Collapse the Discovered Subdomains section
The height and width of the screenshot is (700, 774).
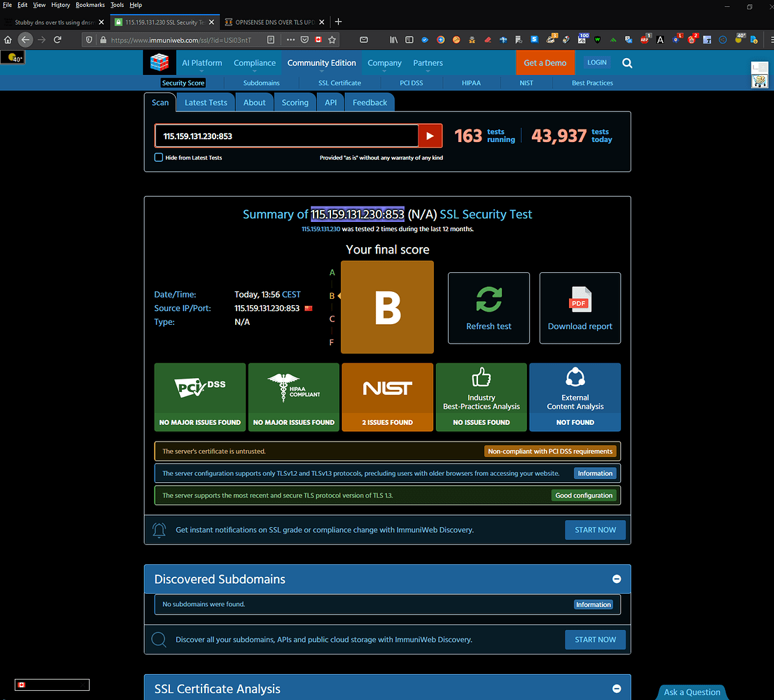[x=617, y=579]
